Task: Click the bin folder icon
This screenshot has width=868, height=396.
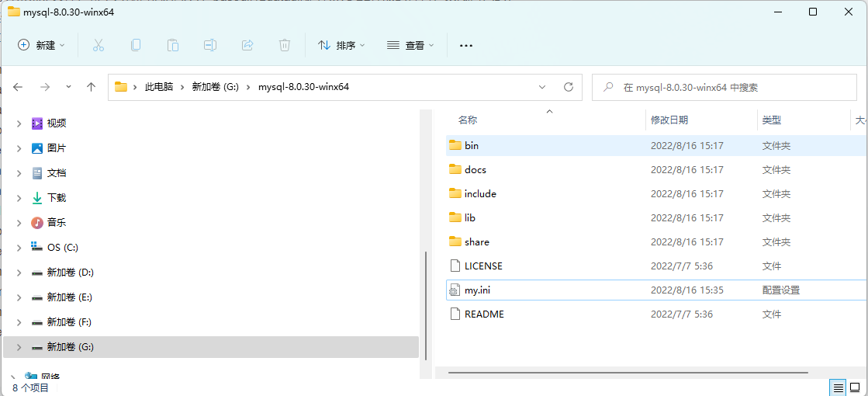Action: click(455, 145)
